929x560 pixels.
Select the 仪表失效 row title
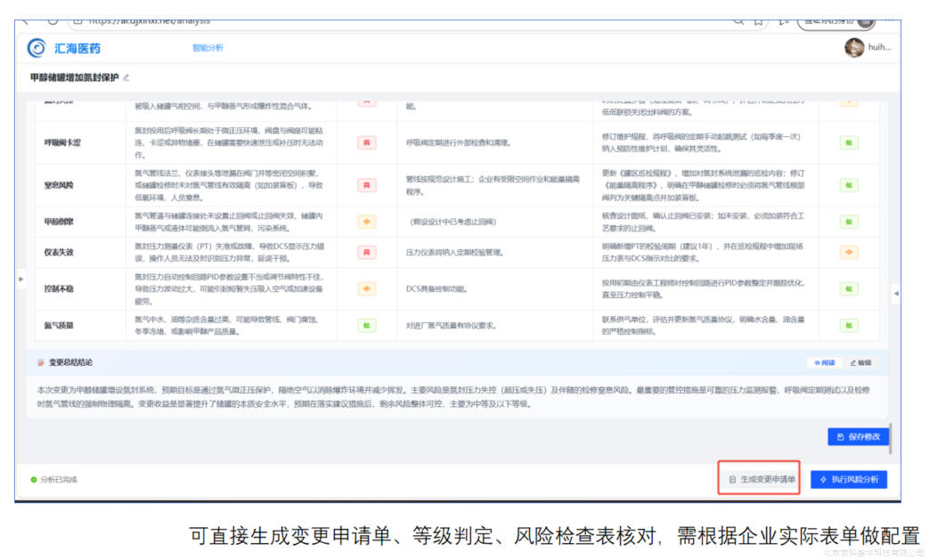coord(59,252)
